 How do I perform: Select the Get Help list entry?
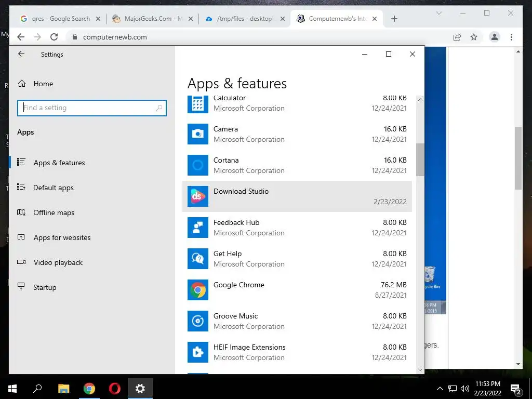point(297,259)
